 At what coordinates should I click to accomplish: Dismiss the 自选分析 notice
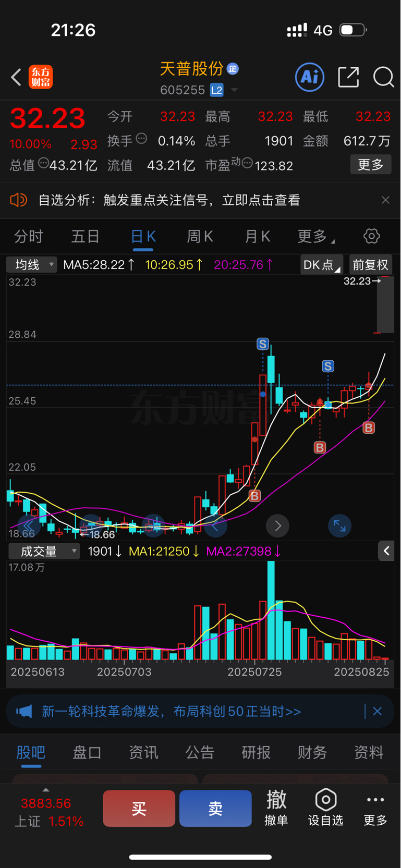pos(385,200)
